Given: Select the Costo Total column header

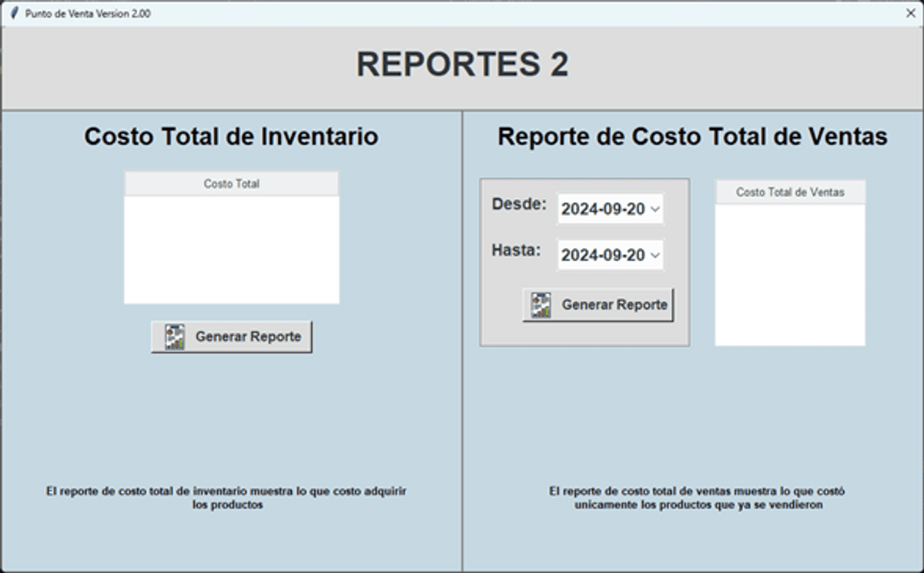Looking at the screenshot, I should [x=230, y=183].
